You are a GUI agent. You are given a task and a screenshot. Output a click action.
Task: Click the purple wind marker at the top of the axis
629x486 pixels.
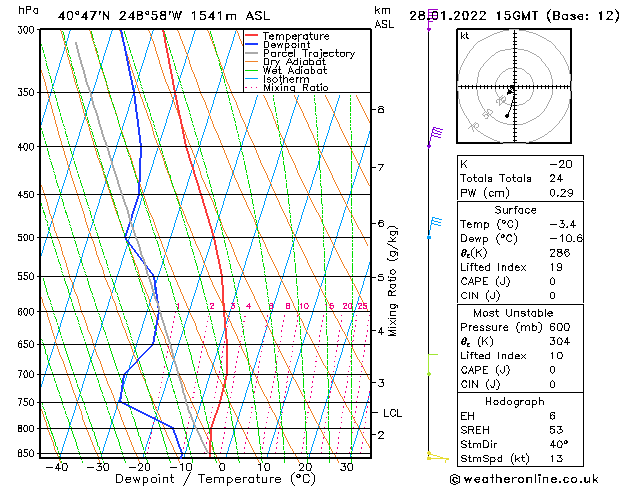(x=430, y=17)
